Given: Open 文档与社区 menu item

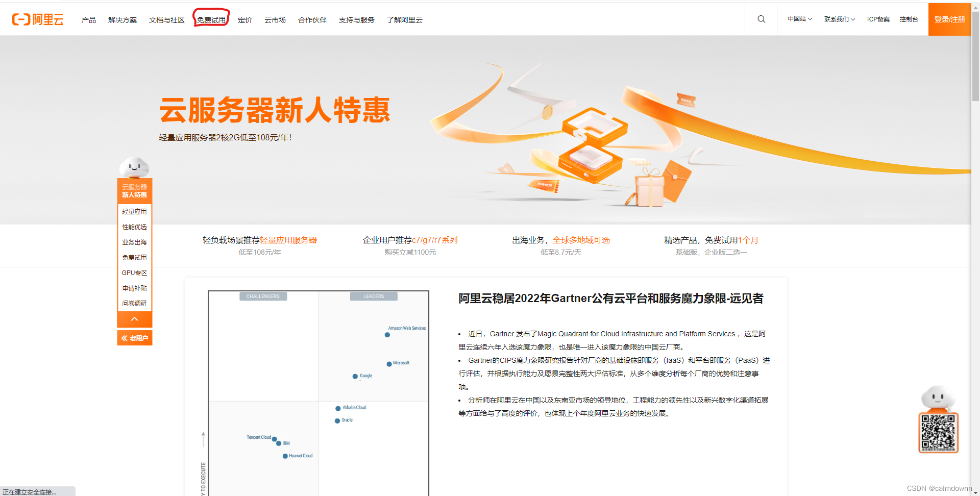Looking at the screenshot, I should coord(167,20).
